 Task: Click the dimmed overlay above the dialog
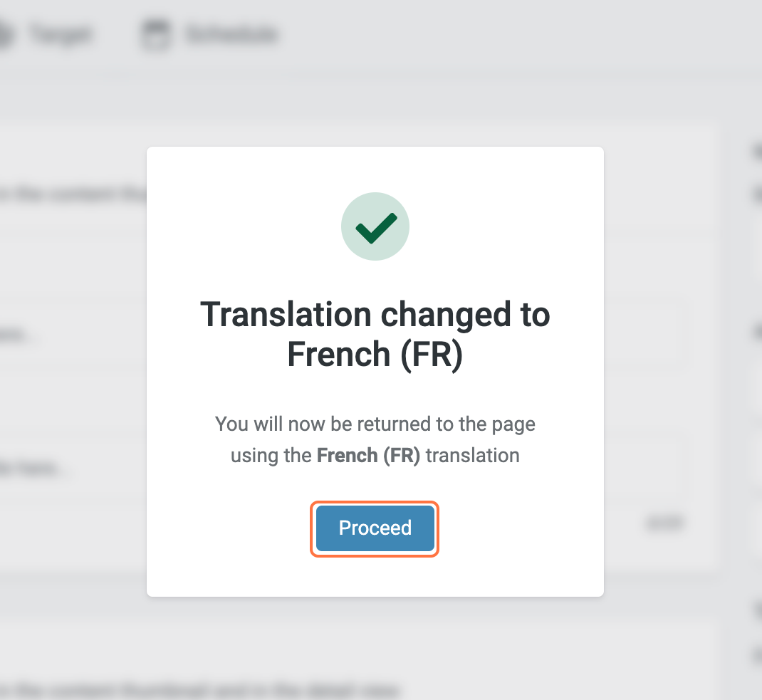pos(375,100)
